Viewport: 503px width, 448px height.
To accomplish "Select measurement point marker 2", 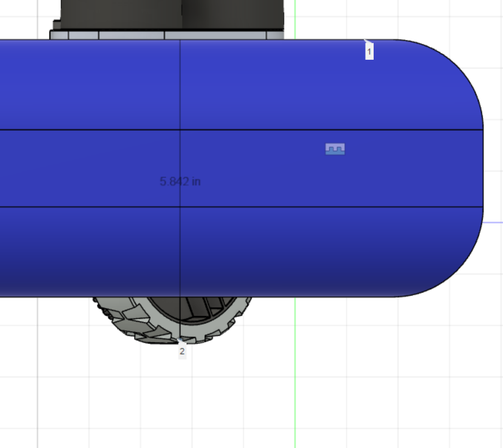I will 182,351.
